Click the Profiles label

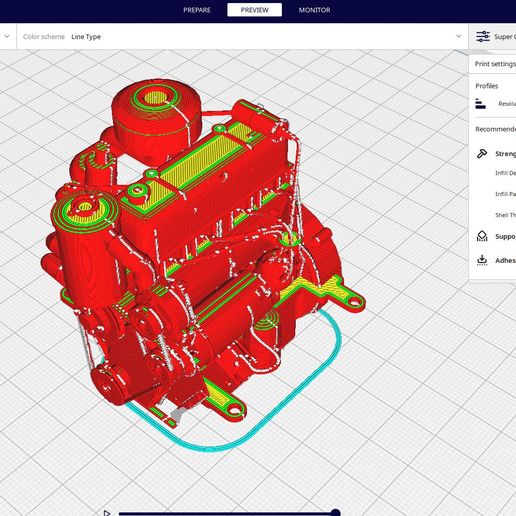click(487, 86)
